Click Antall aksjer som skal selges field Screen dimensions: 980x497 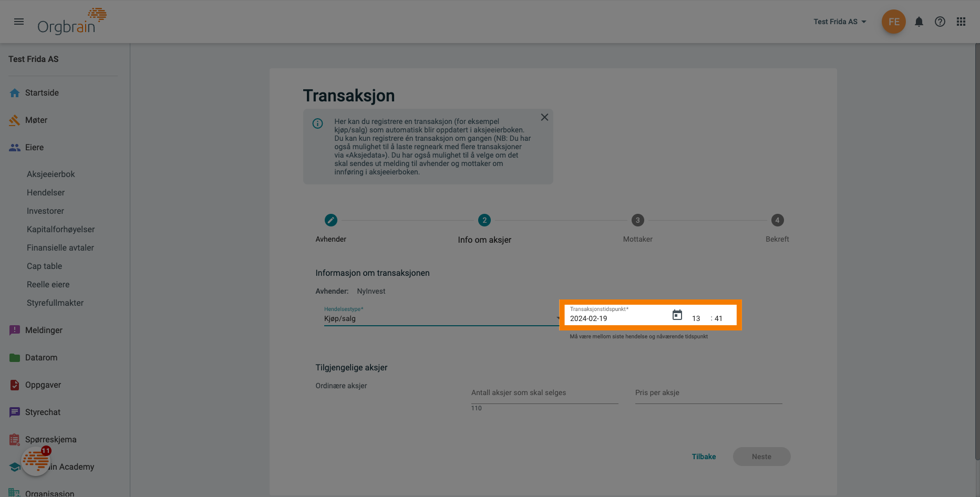pyautogui.click(x=544, y=394)
